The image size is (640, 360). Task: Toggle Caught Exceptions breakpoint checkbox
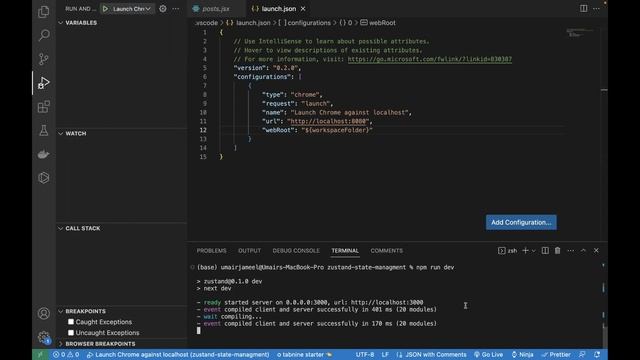[x=71, y=322]
